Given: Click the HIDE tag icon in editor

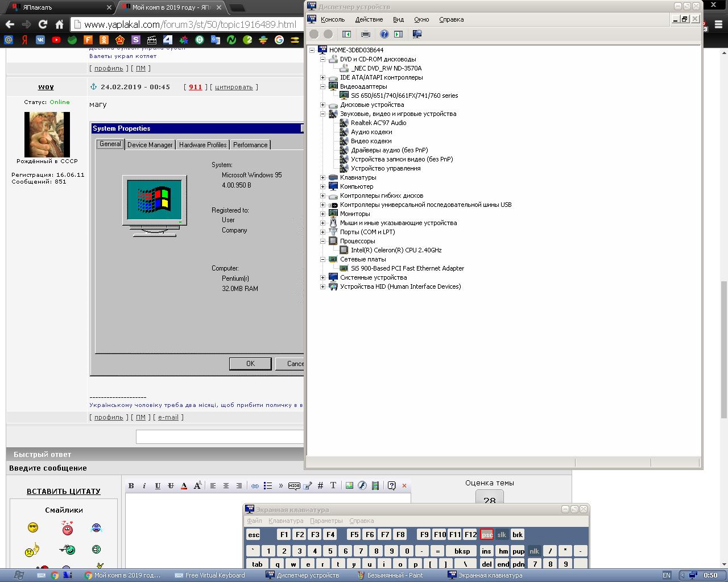Looking at the screenshot, I should pos(294,485).
